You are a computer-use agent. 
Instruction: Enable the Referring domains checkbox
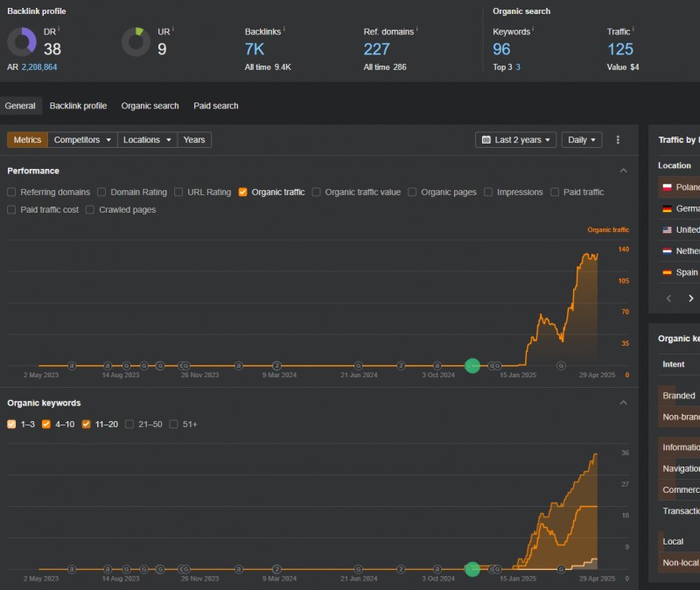tap(11, 192)
